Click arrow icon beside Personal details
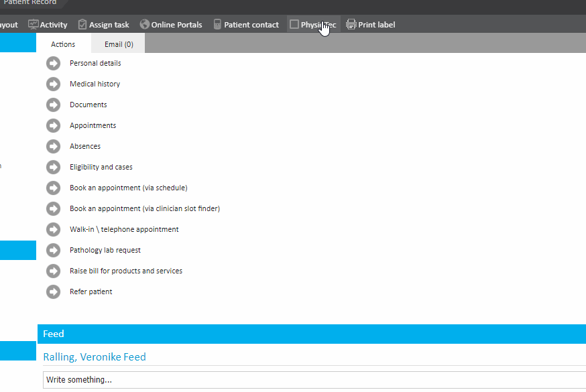Viewport: 586px width, 392px height. coord(54,63)
